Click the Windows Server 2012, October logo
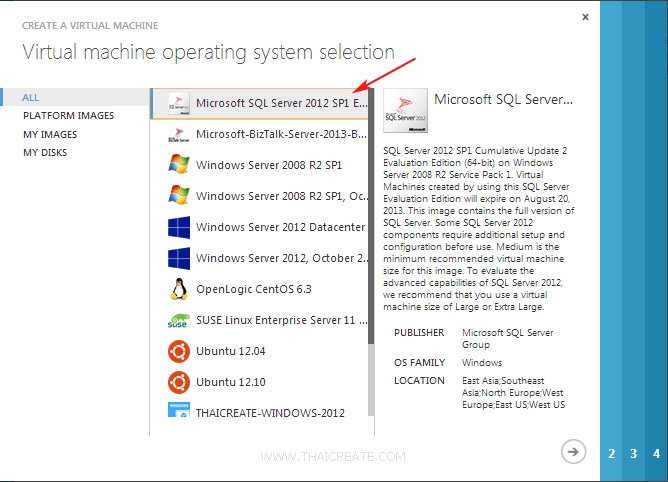Image resolution: width=668 pixels, height=482 pixels. click(x=179, y=258)
